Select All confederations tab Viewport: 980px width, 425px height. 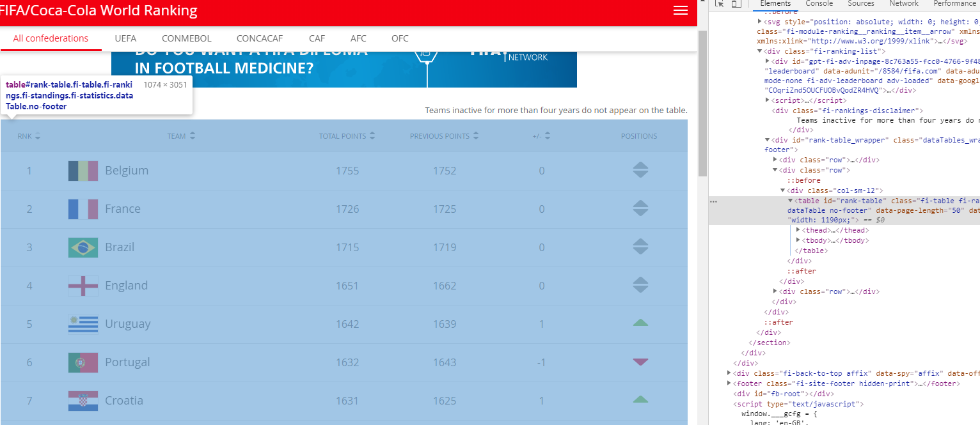[x=51, y=38]
